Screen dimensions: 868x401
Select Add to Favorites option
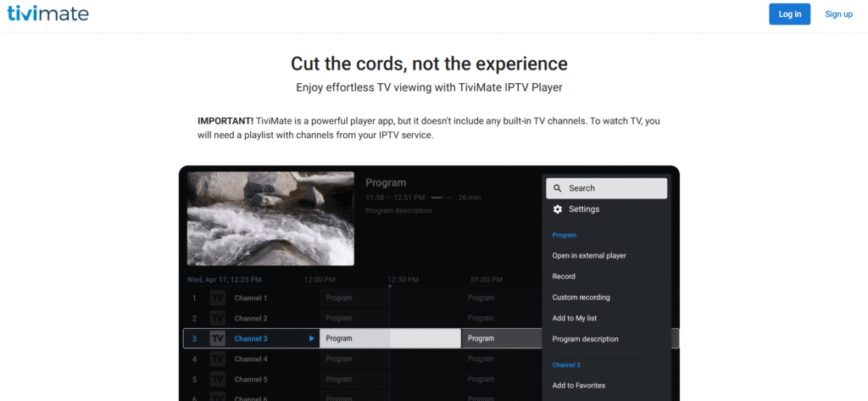(578, 386)
